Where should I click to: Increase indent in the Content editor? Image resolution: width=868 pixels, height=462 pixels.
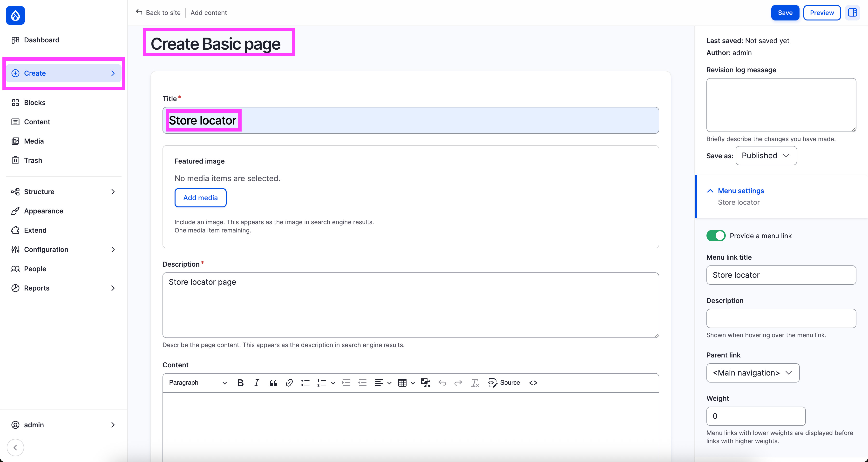[346, 383]
